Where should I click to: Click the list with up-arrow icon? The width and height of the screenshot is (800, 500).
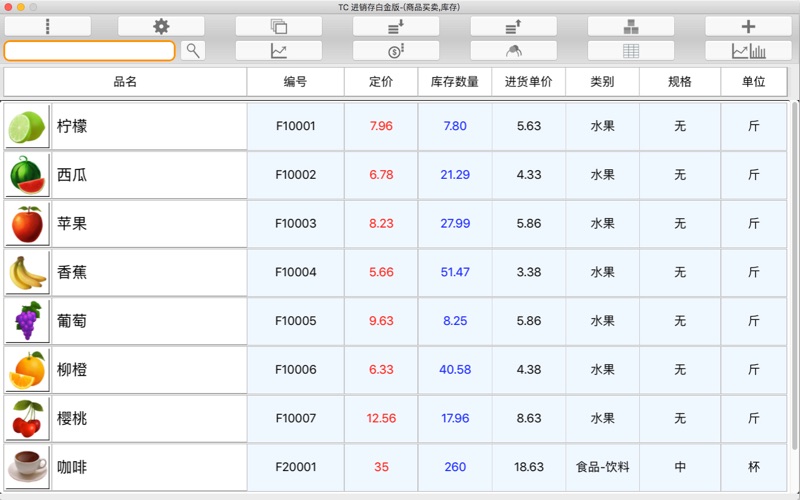coord(513,26)
